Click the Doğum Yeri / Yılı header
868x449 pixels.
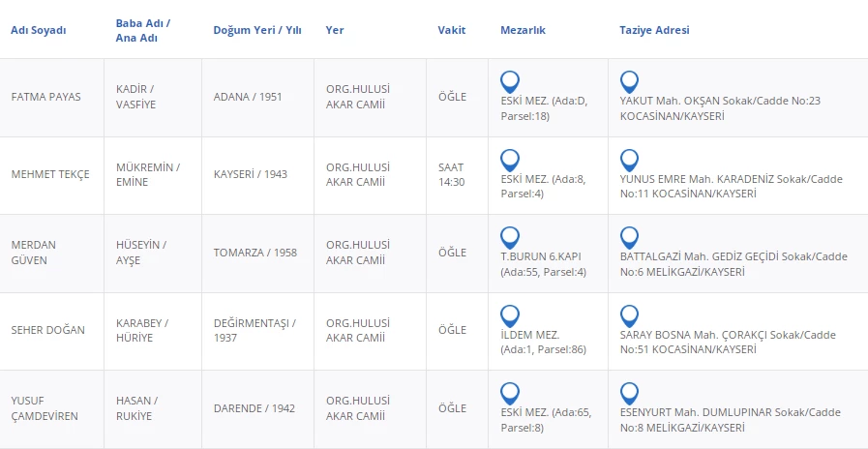pos(257,30)
